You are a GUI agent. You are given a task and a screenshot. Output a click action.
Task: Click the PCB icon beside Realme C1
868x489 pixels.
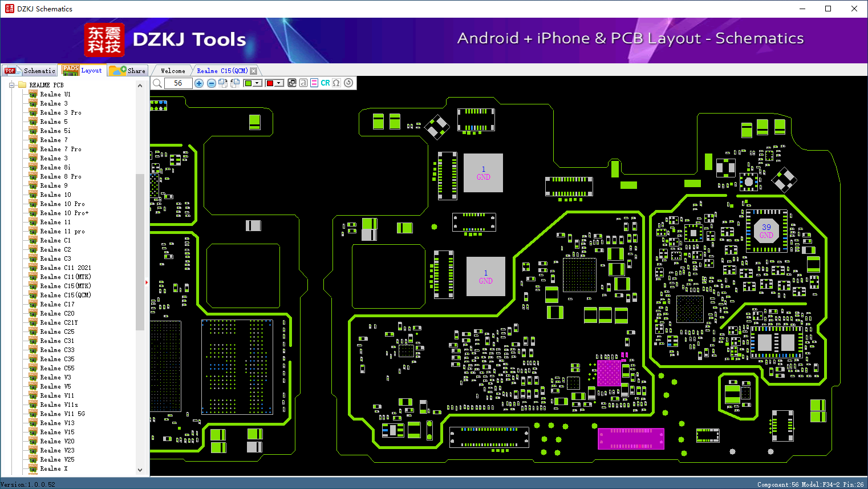(33, 240)
